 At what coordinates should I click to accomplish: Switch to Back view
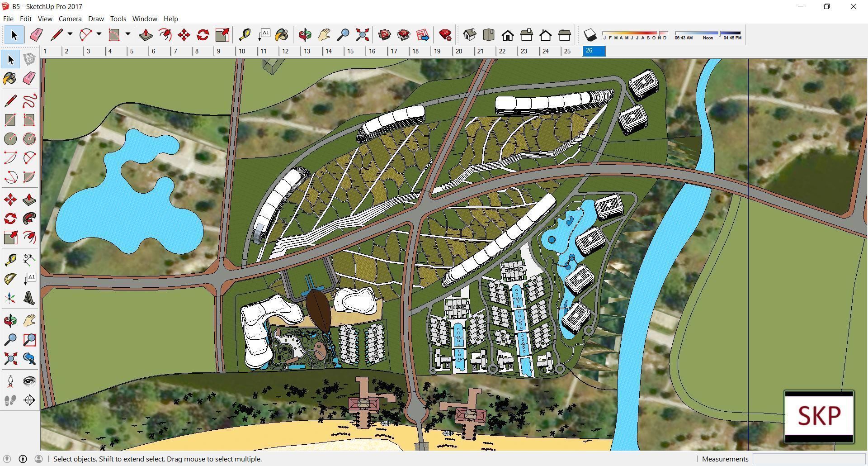click(x=546, y=35)
